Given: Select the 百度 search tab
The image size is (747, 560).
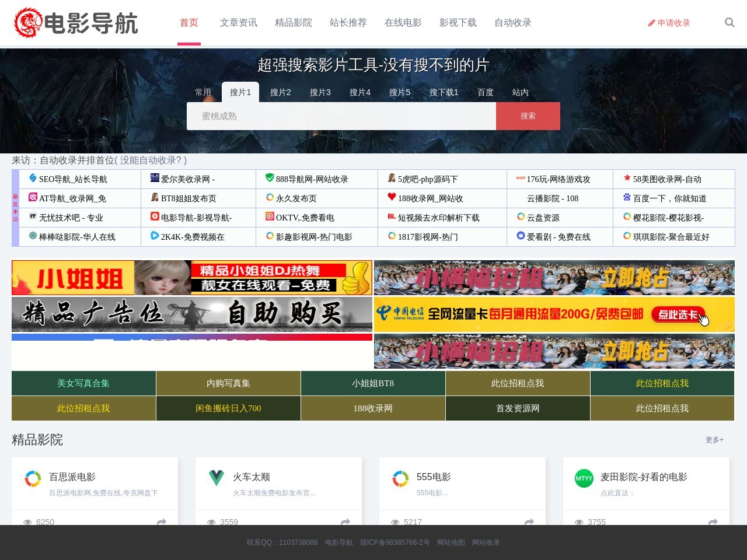Looking at the screenshot, I should pos(485,92).
